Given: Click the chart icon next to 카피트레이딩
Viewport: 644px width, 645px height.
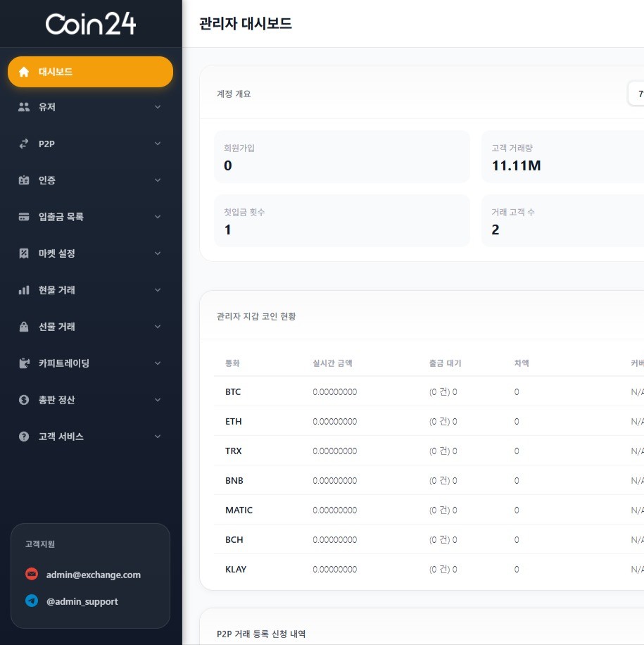Looking at the screenshot, I should tap(24, 363).
